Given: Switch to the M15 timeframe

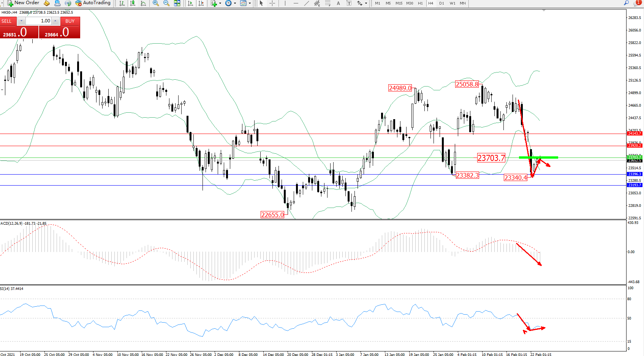Looking at the screenshot, I should 399,3.
